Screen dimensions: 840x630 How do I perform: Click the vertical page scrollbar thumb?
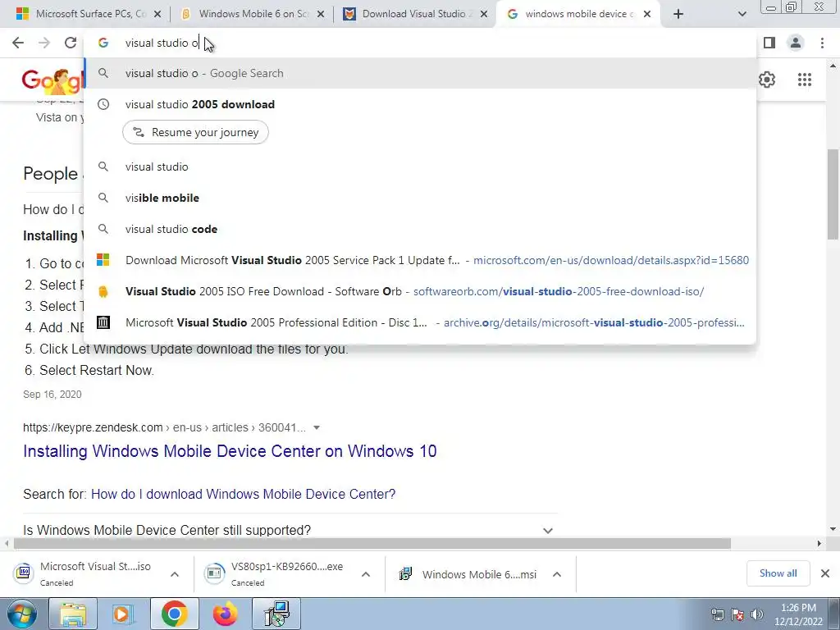[x=833, y=194]
